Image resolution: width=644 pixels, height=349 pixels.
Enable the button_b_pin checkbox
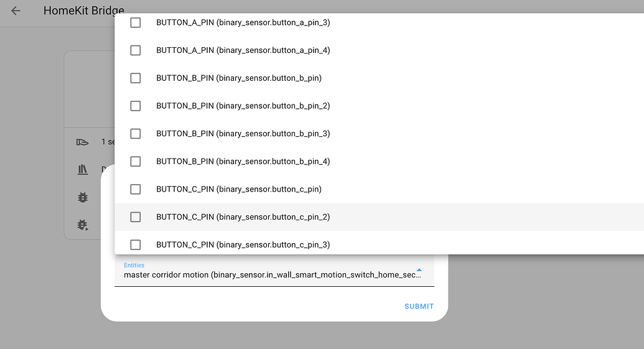pos(136,78)
